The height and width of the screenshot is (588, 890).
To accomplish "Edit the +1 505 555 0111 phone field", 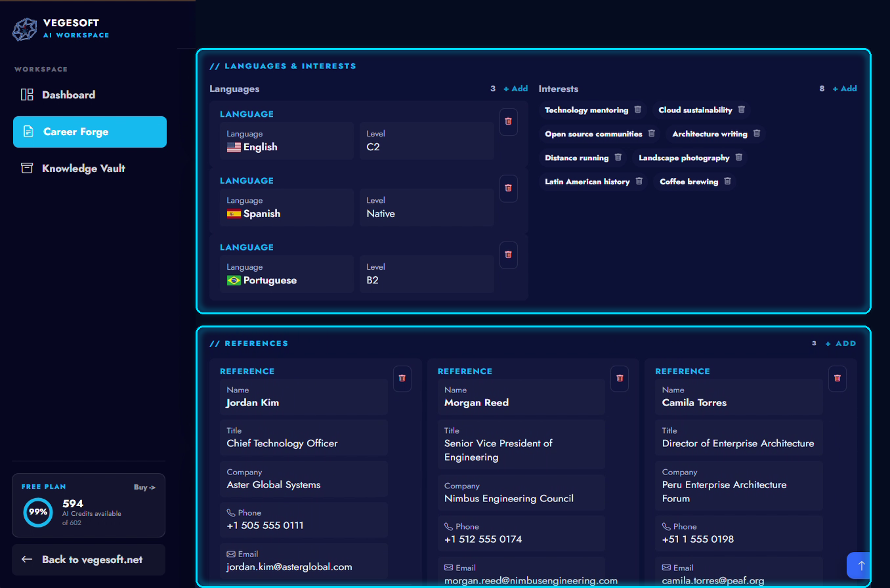I will [x=304, y=520].
